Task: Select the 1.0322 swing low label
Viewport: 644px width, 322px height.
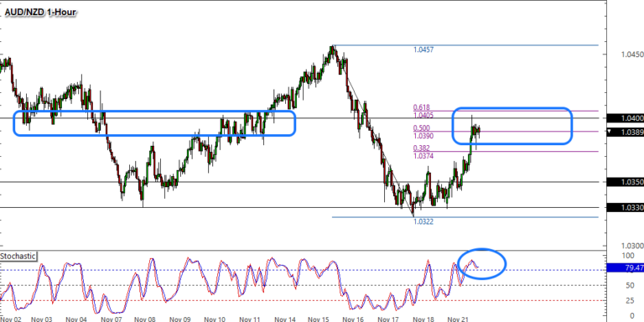Action: (423, 221)
